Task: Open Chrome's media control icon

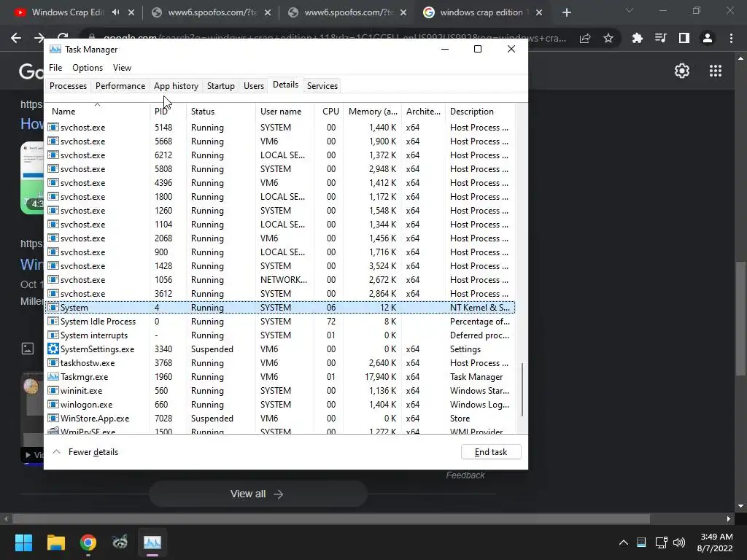Action: [660, 38]
